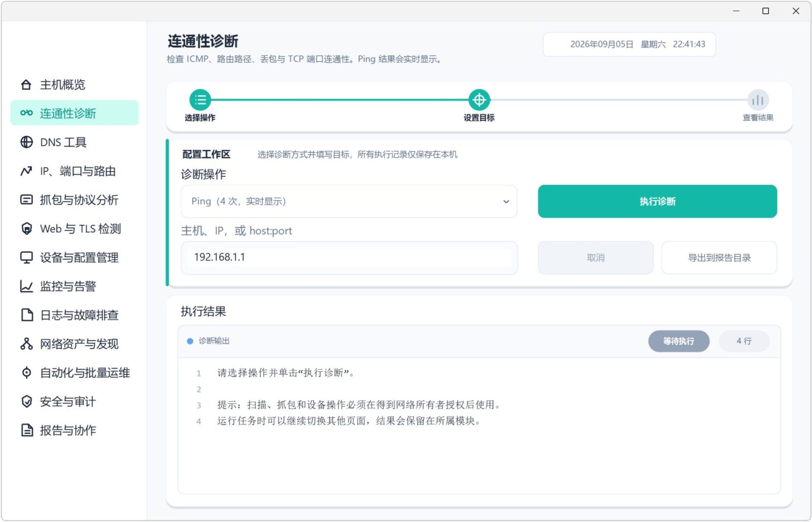The height and width of the screenshot is (522, 812).
Task: Click the 配置工作区 title text
Action: pyautogui.click(x=206, y=154)
